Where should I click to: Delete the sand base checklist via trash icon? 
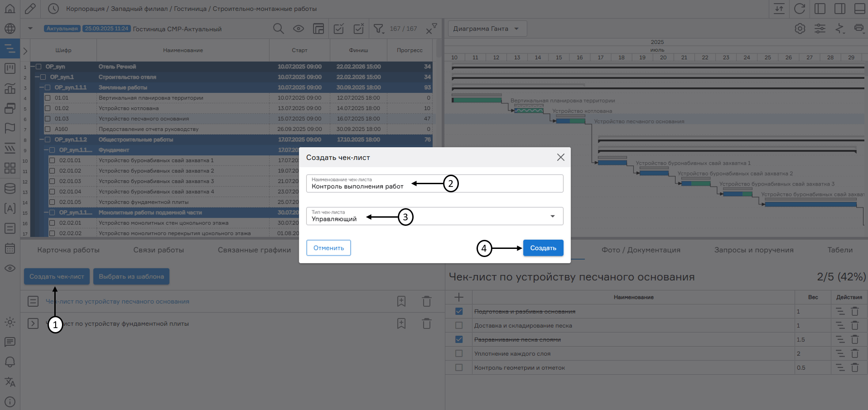[426, 301]
